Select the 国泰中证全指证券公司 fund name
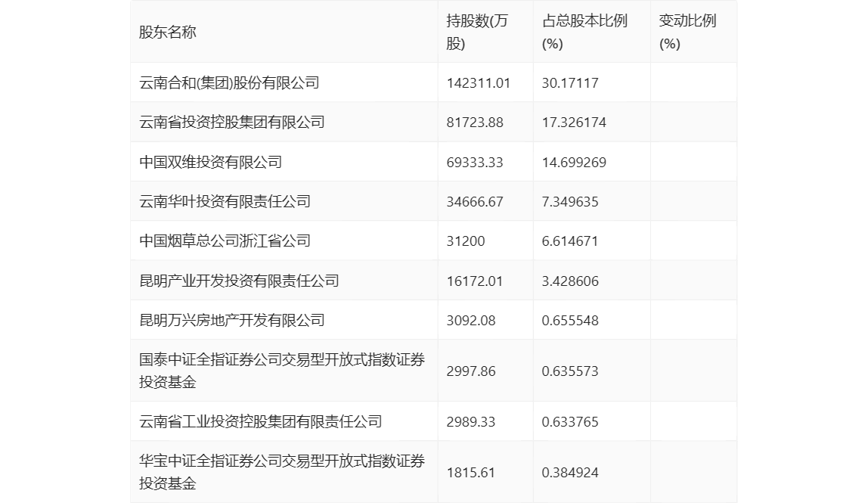The image size is (868, 503). pyautogui.click(x=282, y=371)
